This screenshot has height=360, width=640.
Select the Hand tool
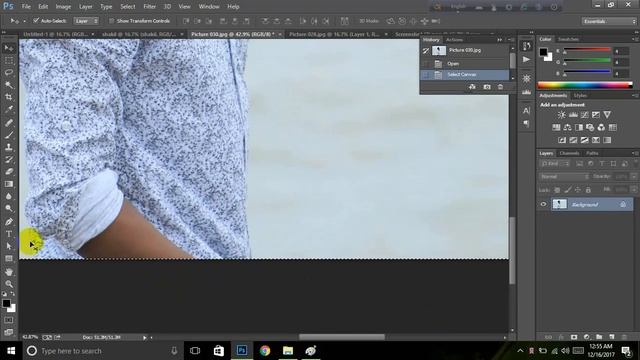click(9, 272)
